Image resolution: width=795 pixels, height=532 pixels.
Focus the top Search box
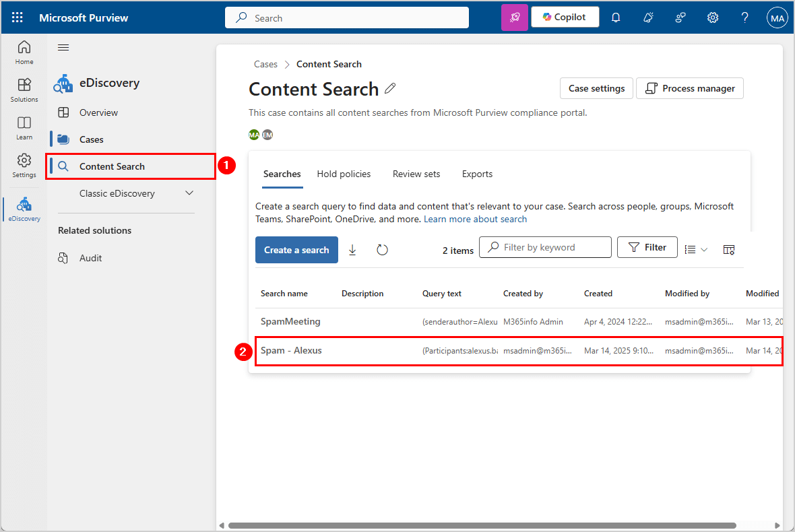(347, 18)
